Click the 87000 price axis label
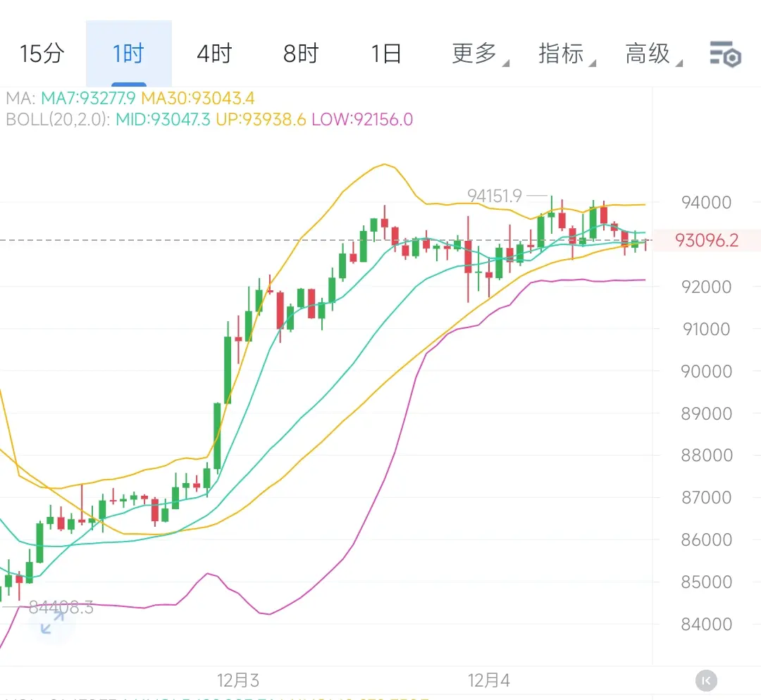The width and height of the screenshot is (761, 700). [x=707, y=498]
